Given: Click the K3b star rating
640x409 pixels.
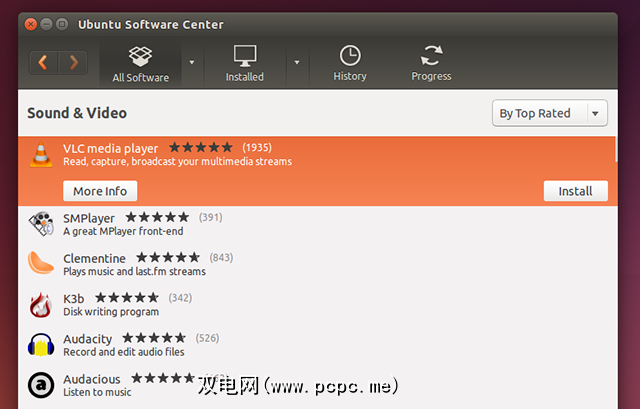Looking at the screenshot, I should (127, 298).
